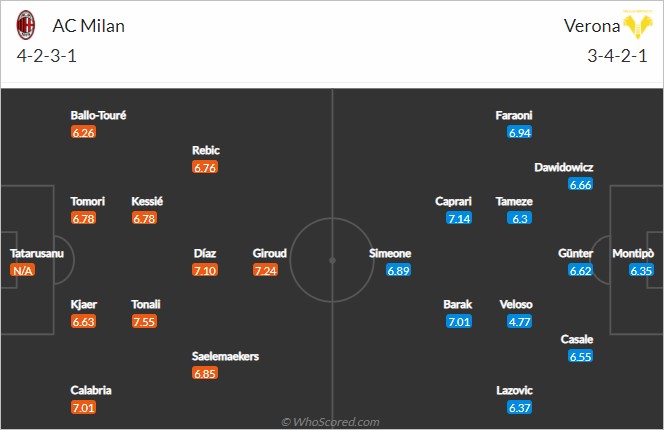664x430 pixels.
Task: Click Montipò's 6.35 rating badge
Action: (x=641, y=270)
